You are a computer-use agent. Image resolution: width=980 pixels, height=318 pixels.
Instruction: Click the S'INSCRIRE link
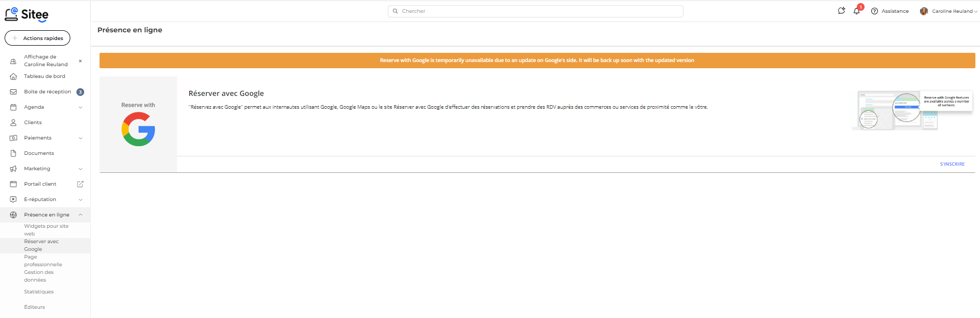click(x=952, y=164)
